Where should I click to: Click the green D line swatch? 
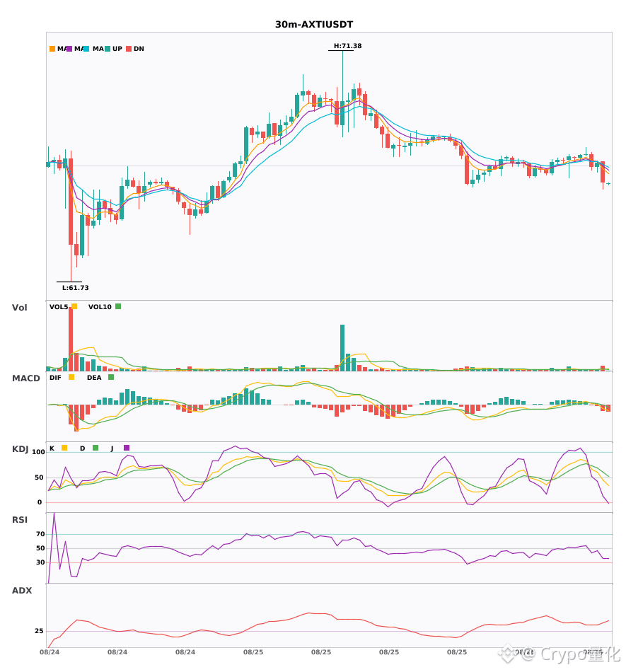point(95,448)
